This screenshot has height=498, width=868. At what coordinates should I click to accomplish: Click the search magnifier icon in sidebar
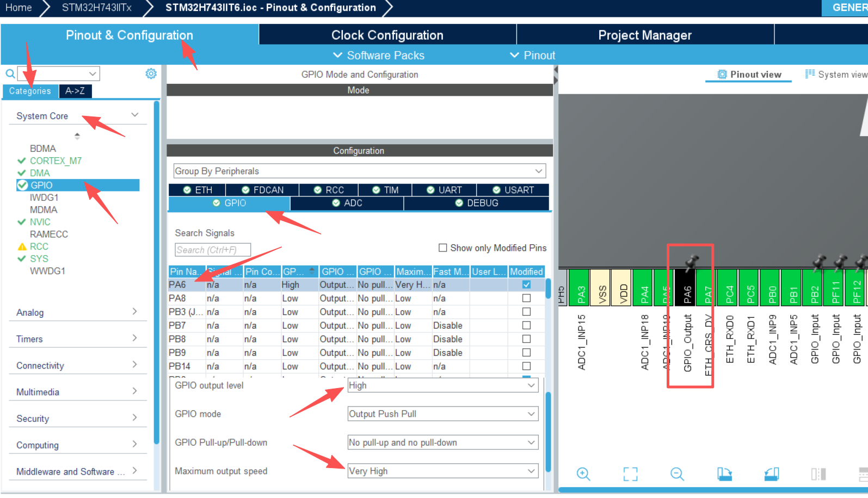10,73
